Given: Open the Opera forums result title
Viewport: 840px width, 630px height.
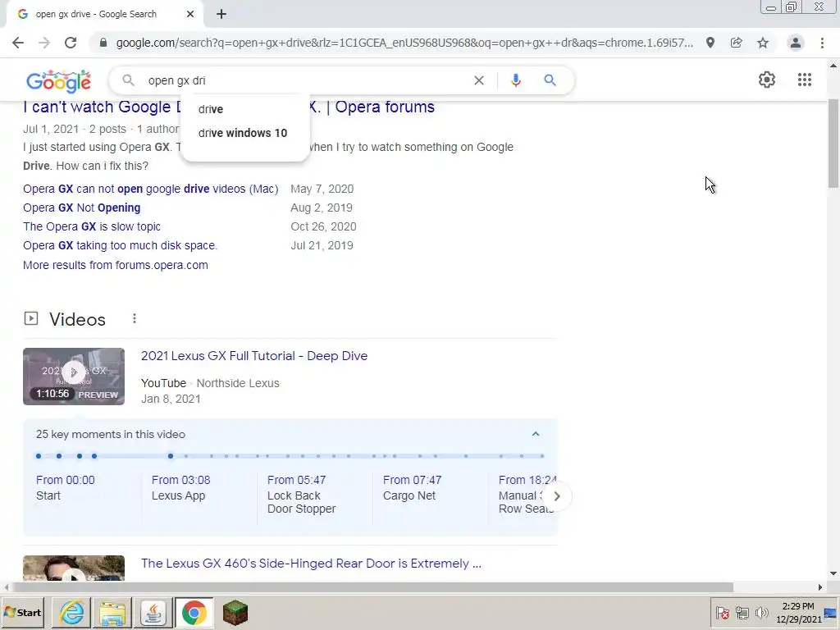Looking at the screenshot, I should point(229,107).
